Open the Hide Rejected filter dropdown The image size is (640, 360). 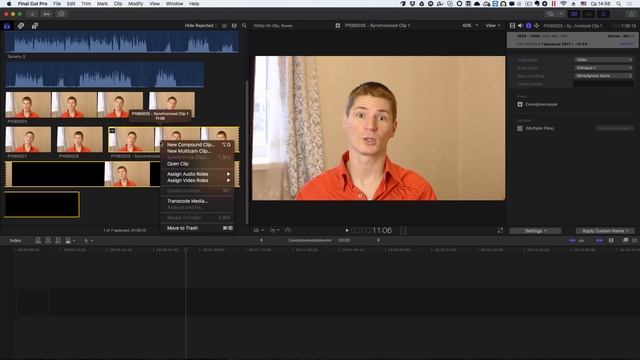tap(200, 26)
